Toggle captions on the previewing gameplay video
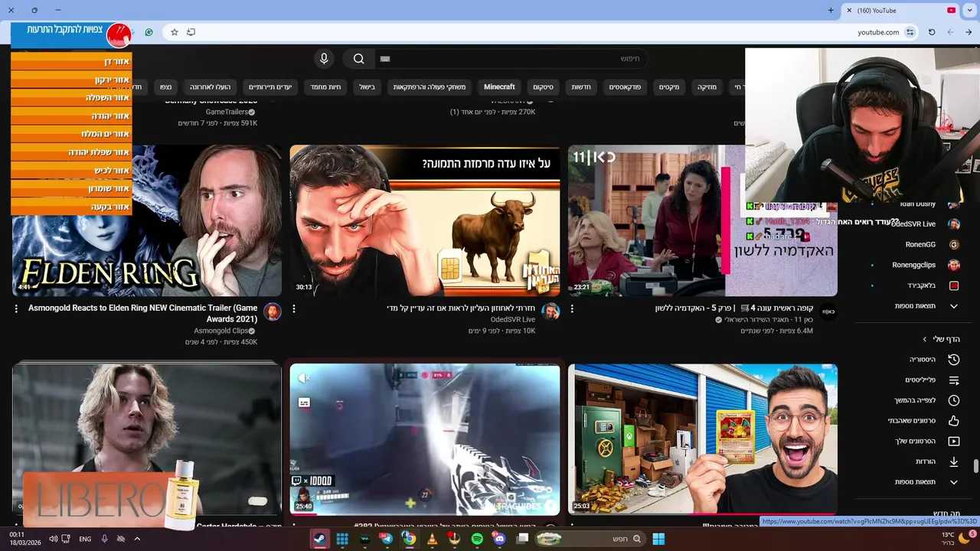This screenshot has height=551, width=980. pos(304,402)
